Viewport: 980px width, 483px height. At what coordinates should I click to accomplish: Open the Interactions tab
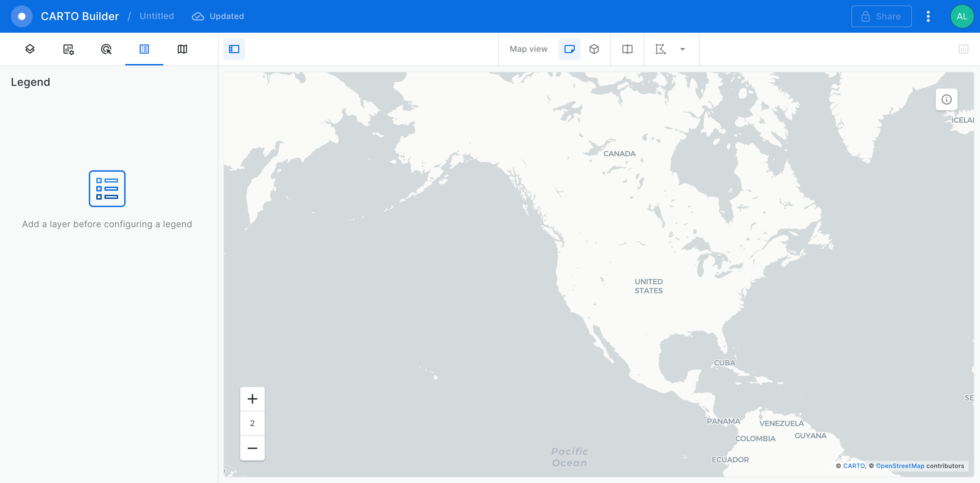point(106,49)
